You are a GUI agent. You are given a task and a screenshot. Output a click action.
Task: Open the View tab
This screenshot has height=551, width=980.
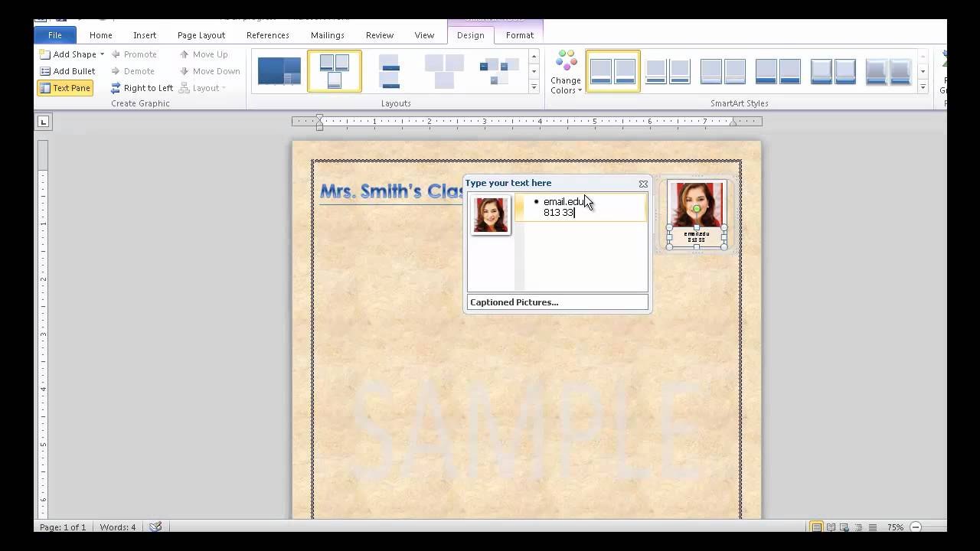tap(424, 35)
